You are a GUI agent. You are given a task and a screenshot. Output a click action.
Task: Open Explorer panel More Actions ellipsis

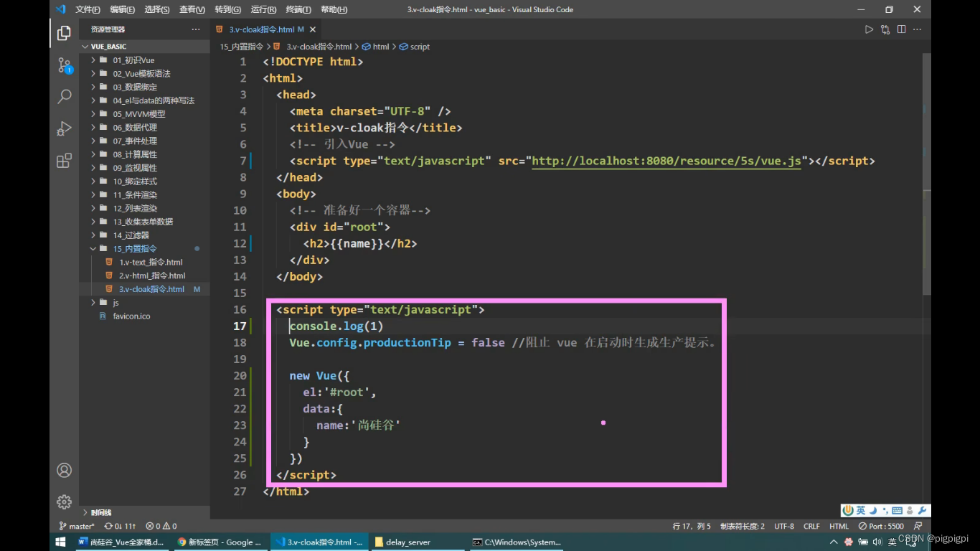coord(196,29)
